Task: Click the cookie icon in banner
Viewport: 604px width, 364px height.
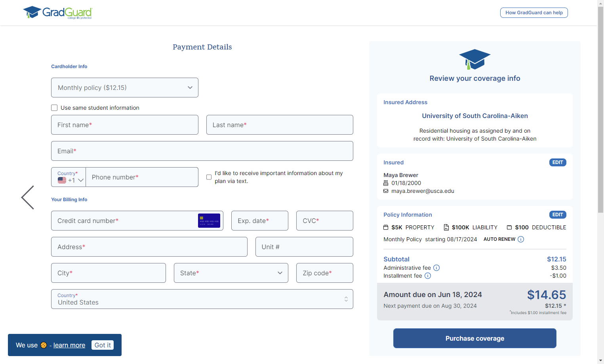Action: coord(44,345)
